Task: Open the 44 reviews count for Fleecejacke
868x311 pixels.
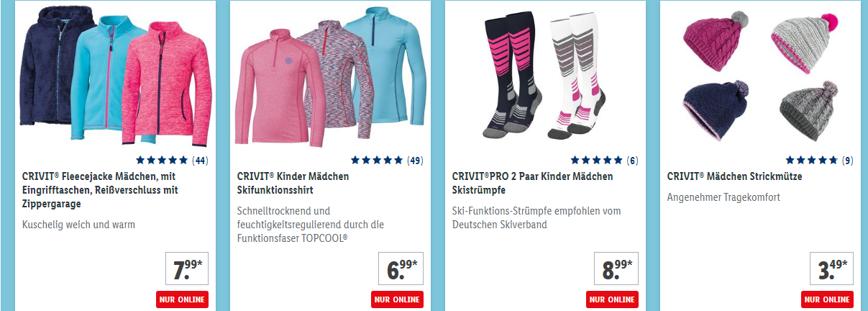Action: coord(200,161)
